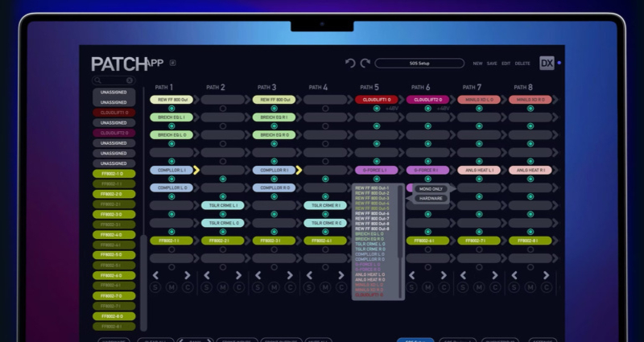Click the C circle under Path 7
Viewport: 644px width, 342px height.
(495, 287)
